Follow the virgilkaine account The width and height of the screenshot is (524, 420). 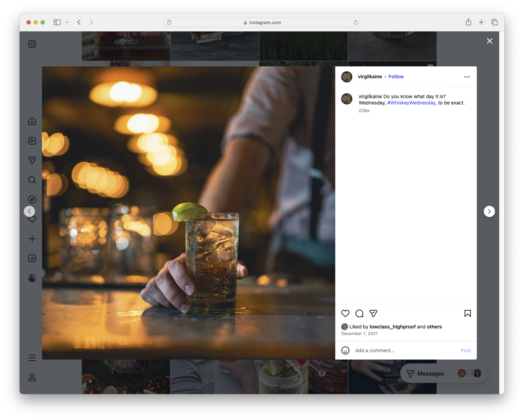396,77
